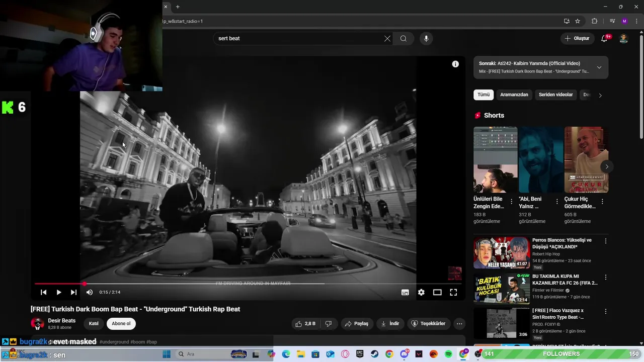Install app icon in address bar
Viewport: 644px width, 362px height.
(x=567, y=21)
